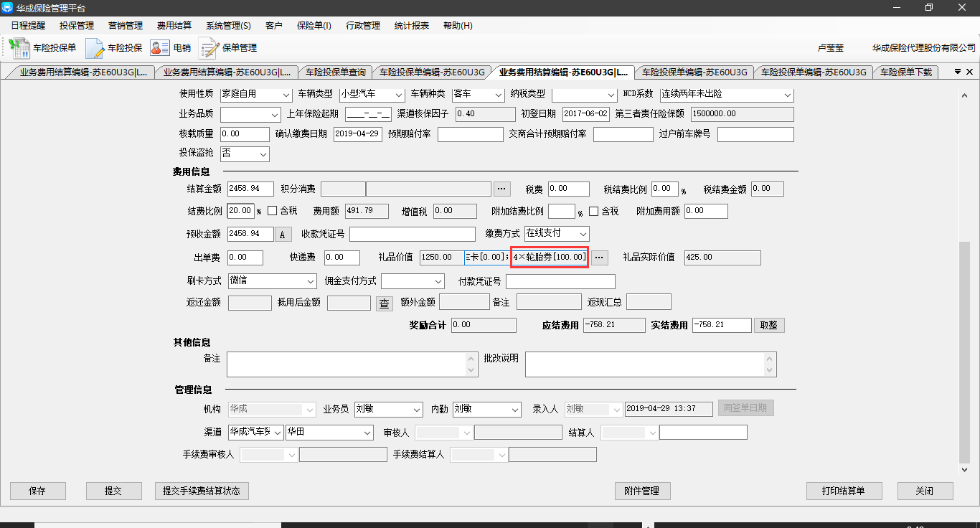Click the ellipsis button beside 积分消费

[502, 189]
